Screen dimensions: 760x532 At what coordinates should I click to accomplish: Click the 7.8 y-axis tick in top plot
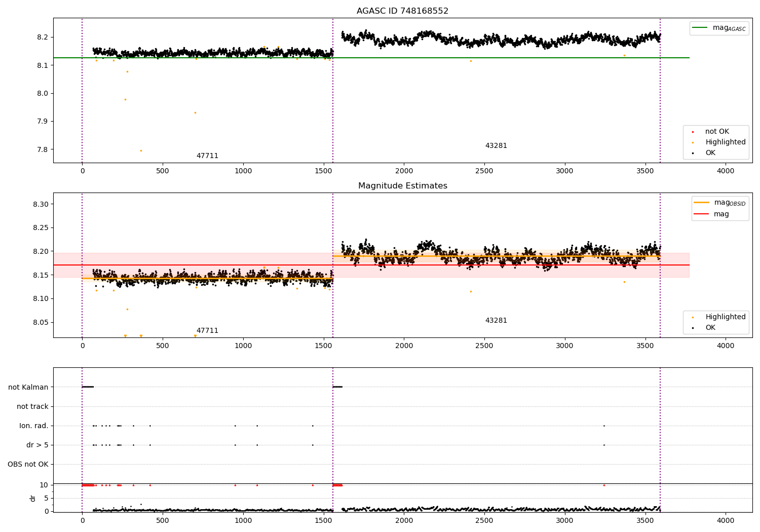43,150
